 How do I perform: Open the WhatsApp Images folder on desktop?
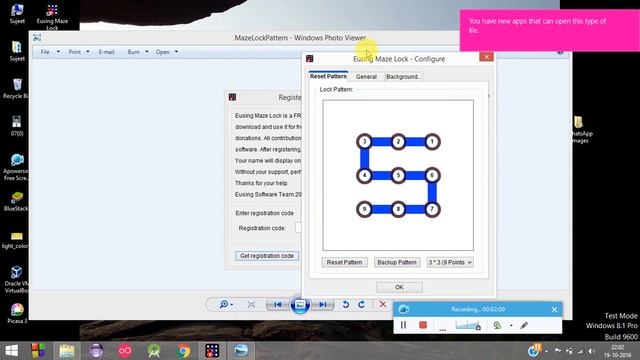580,130
